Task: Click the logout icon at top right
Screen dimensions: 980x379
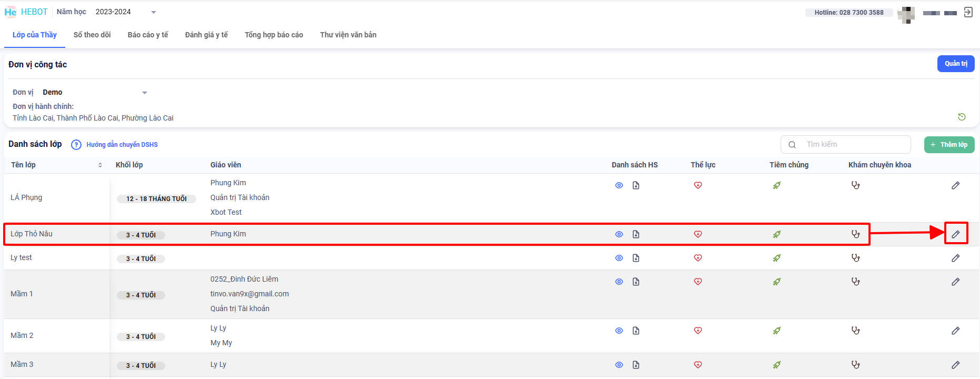Action: tap(968, 12)
